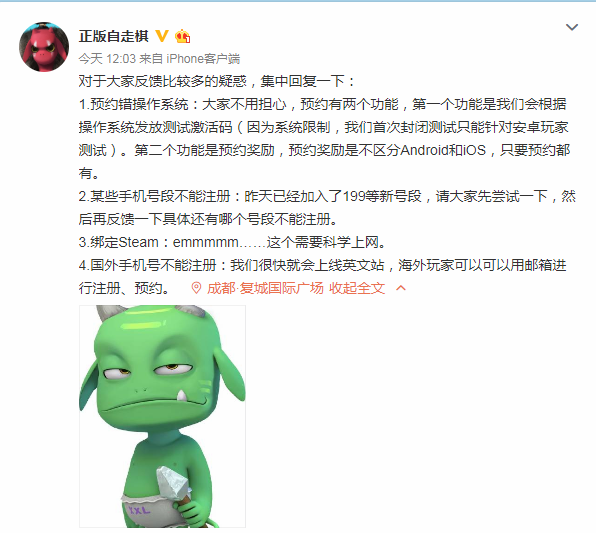Open the 今天 12:03 timestamp link
The height and width of the screenshot is (533, 596).
[107, 59]
